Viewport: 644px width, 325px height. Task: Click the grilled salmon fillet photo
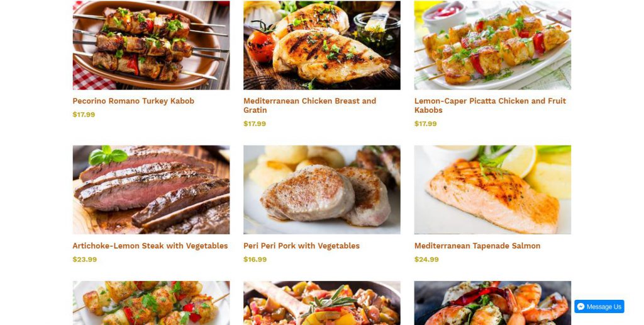tap(492, 190)
